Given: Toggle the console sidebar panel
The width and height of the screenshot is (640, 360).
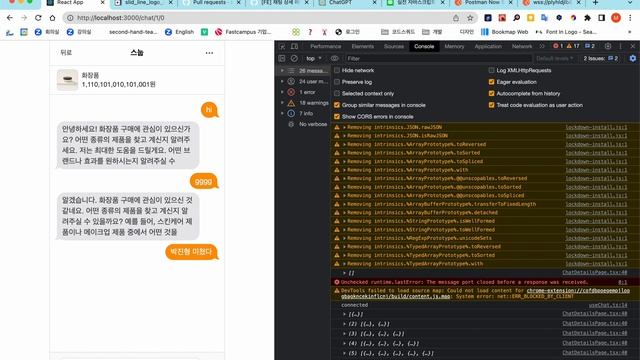Looking at the screenshot, I should coord(282,58).
